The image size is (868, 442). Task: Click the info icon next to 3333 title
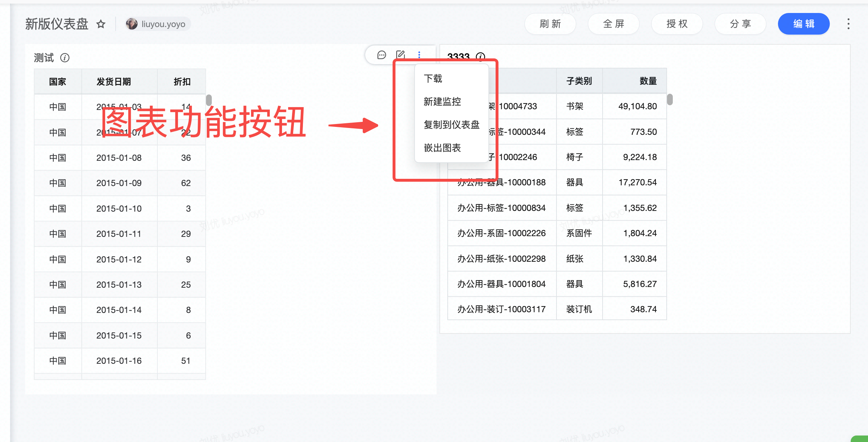point(480,57)
